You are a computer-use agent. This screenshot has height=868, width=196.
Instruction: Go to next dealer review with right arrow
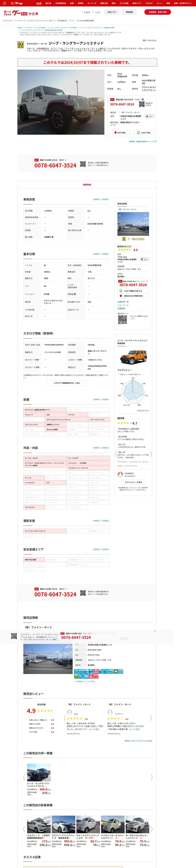[151, 718]
